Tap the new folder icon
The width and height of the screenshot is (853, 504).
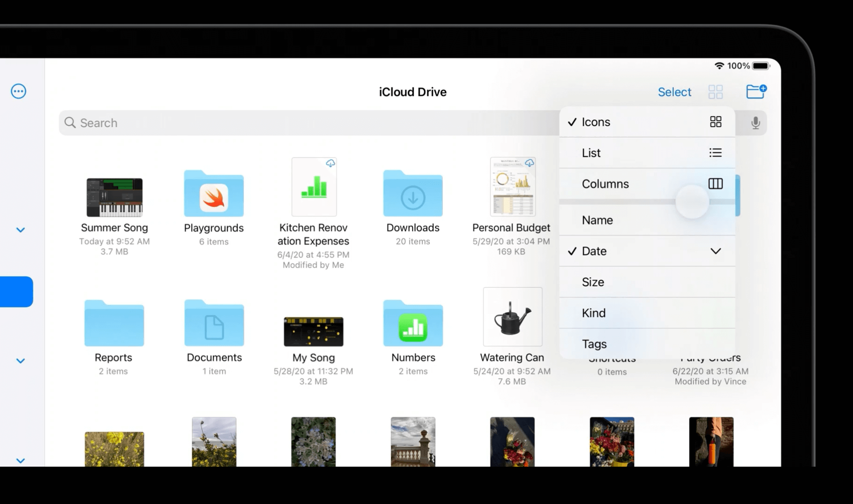(756, 91)
